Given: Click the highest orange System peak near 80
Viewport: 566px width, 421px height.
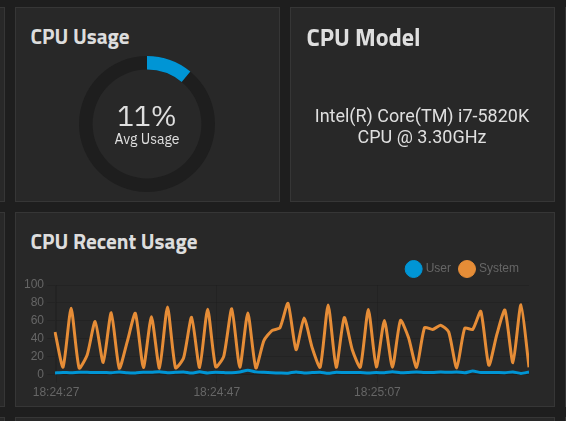Looking at the screenshot, I should click(x=288, y=304).
